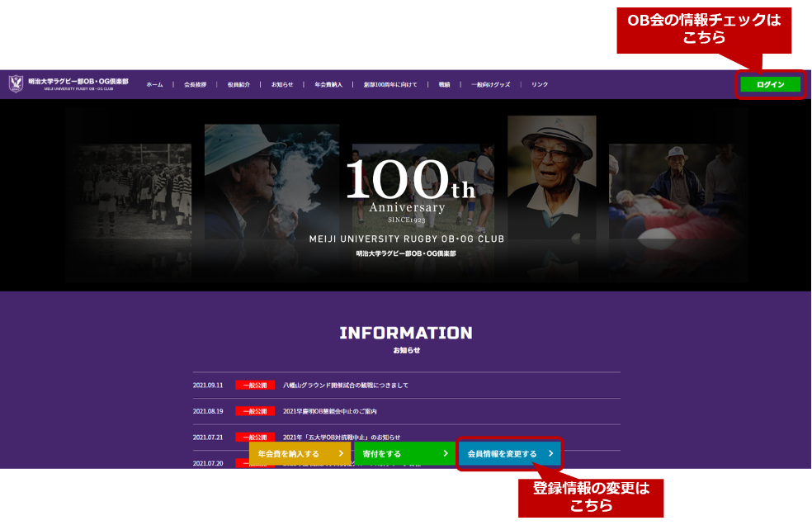Go to the 役員紹介 page
The image size is (812, 530).
point(238,84)
